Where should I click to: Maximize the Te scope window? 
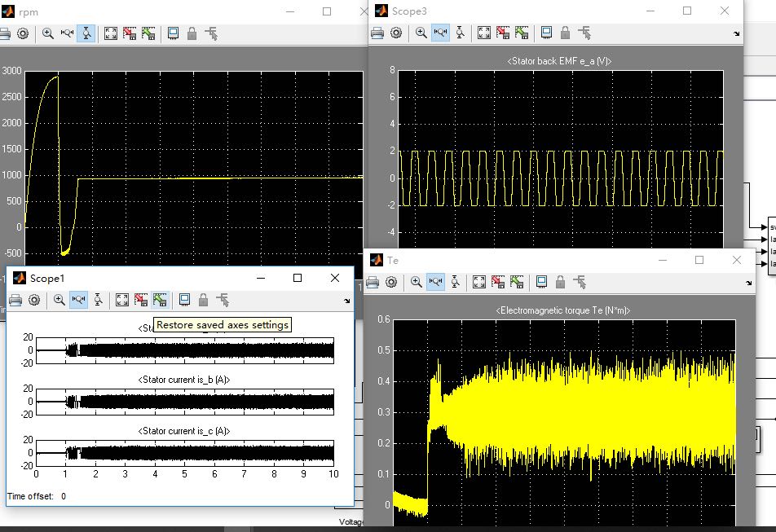(699, 260)
